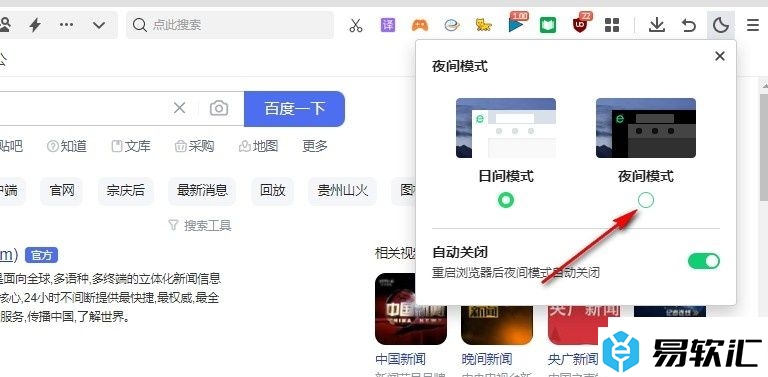This screenshot has width=768, height=377.
Task: Open the 更多 tab menu
Action: coord(315,146)
